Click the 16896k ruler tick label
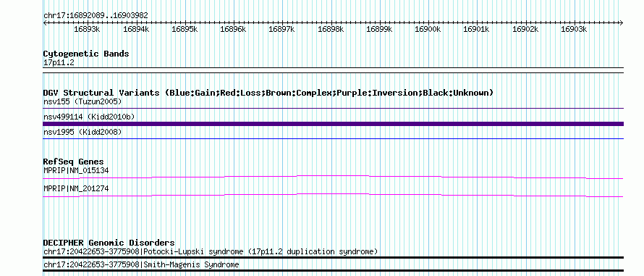This screenshot has width=644, height=276. pyautogui.click(x=233, y=29)
